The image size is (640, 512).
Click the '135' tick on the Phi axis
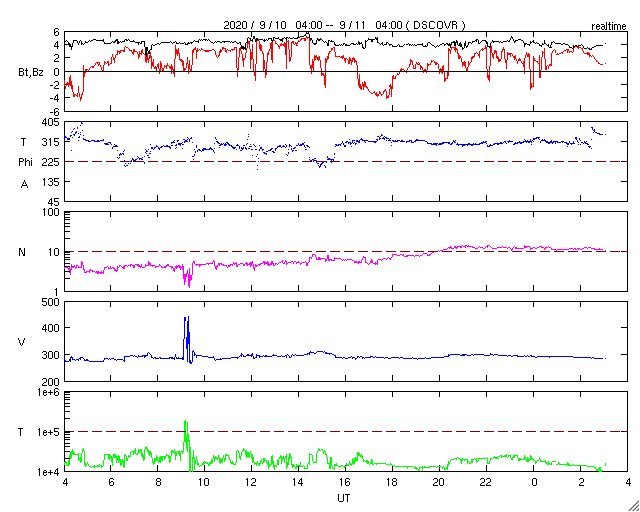pos(52,182)
